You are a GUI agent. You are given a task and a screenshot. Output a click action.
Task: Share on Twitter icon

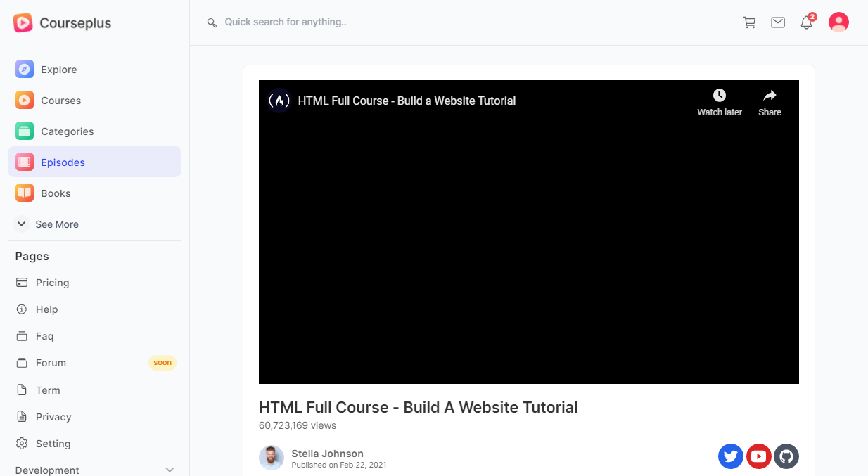click(731, 456)
